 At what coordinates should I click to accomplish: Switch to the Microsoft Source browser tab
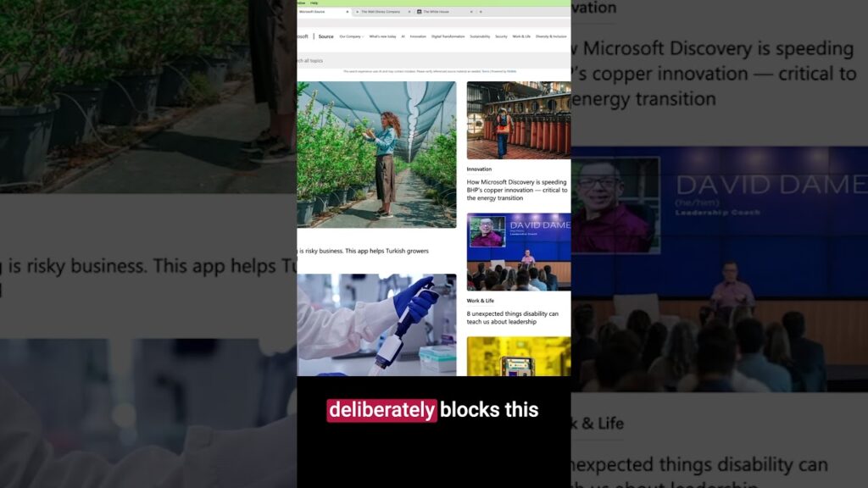[323, 12]
